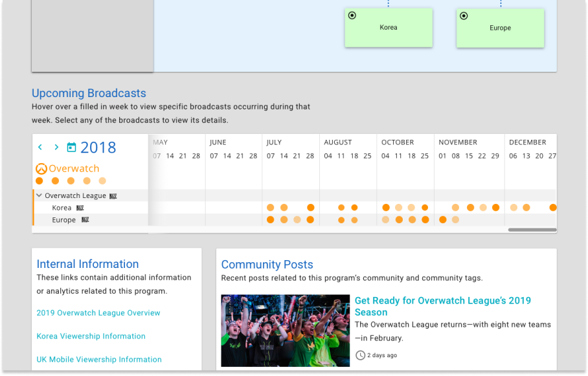
Task: Select the Korea broadcast dot for August 11
Action: point(341,208)
